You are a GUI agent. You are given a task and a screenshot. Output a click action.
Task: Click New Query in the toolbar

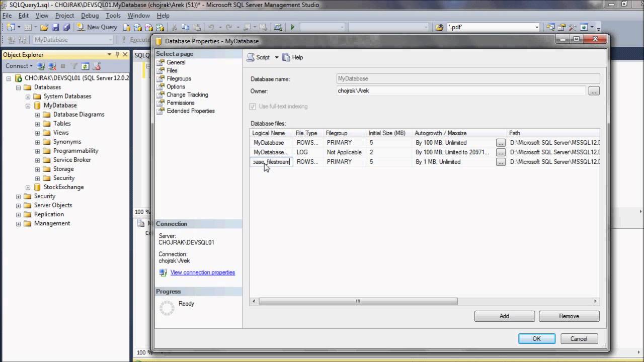pyautogui.click(x=97, y=27)
